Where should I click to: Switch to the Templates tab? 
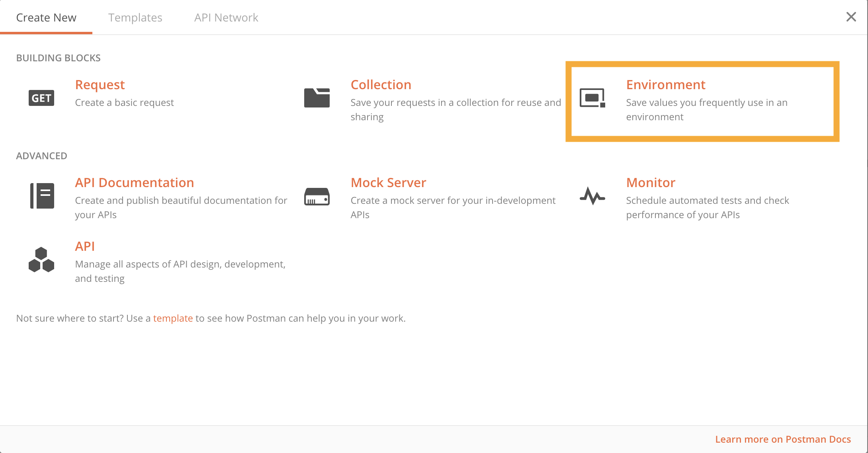point(135,18)
